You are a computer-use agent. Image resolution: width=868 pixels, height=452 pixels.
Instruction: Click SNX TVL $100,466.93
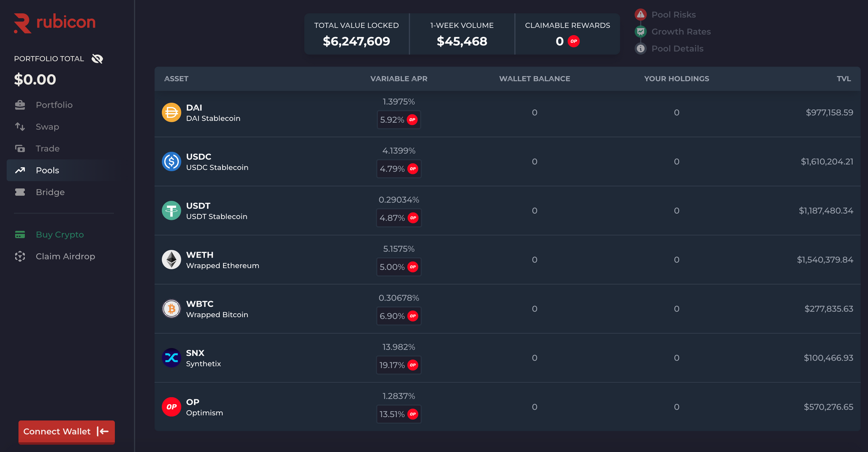tap(829, 357)
